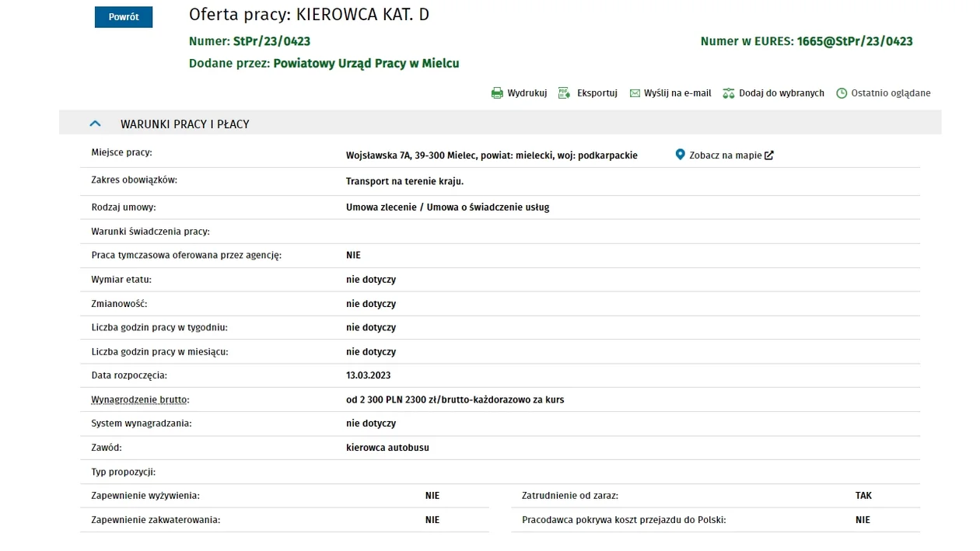The width and height of the screenshot is (980, 551).
Task: Click offer number StPr/23/0423
Action: click(271, 41)
